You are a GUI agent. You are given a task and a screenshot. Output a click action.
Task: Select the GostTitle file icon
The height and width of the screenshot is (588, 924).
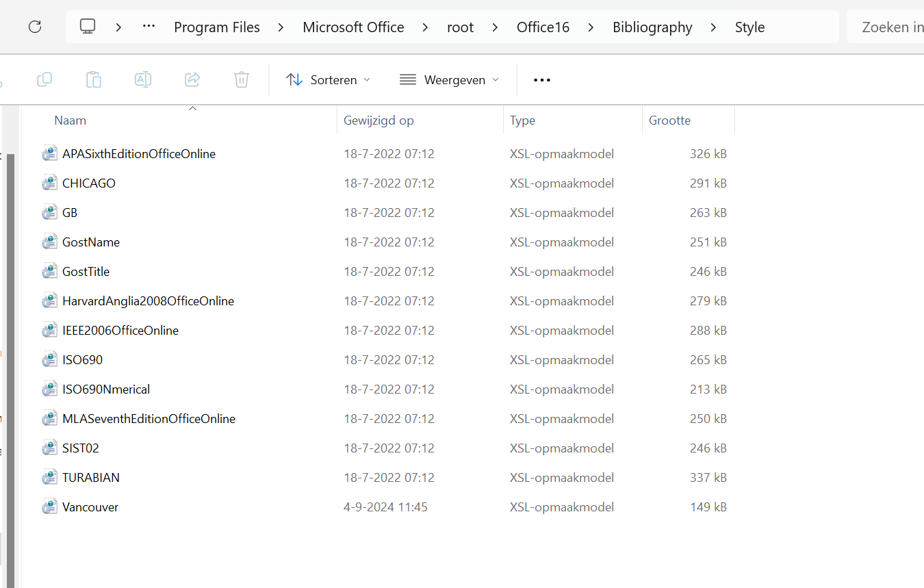coord(49,272)
